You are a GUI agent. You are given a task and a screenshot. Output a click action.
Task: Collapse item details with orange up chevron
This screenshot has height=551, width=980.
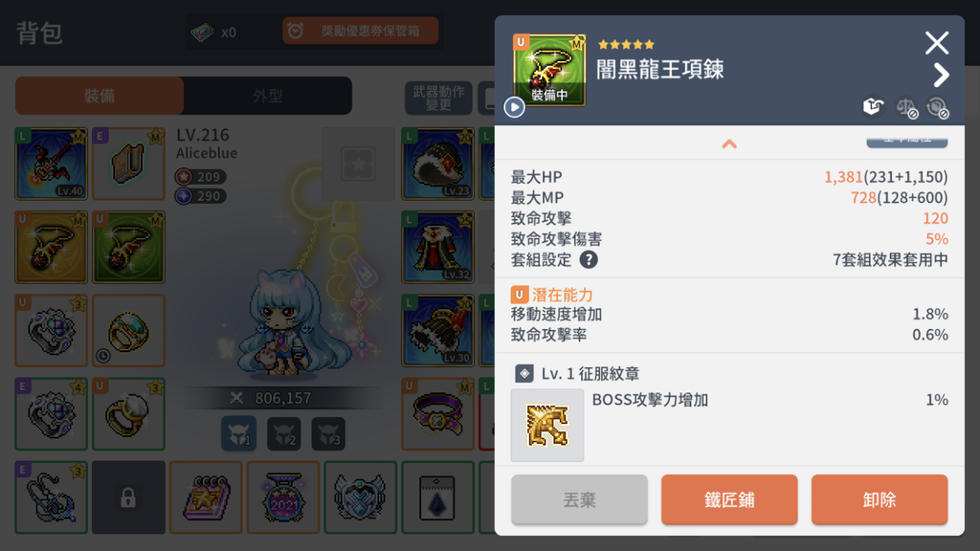[x=728, y=144]
